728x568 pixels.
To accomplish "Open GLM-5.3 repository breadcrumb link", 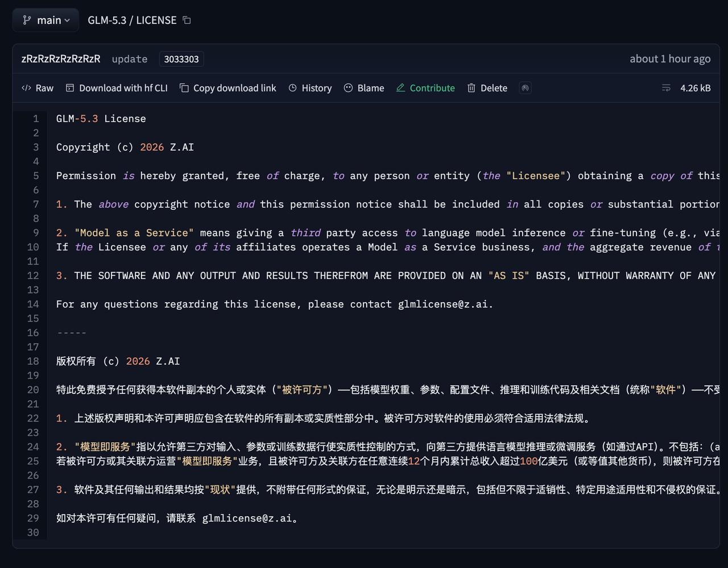I will (x=107, y=20).
